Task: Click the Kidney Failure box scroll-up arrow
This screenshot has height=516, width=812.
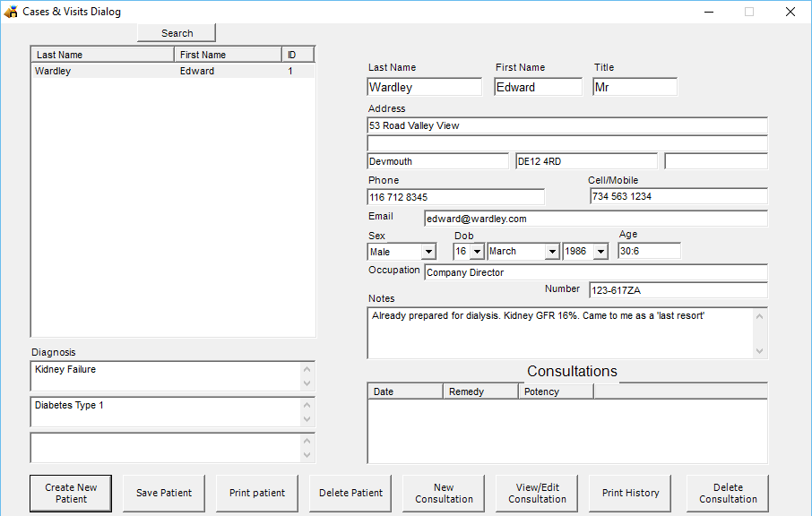Action: tap(307, 369)
